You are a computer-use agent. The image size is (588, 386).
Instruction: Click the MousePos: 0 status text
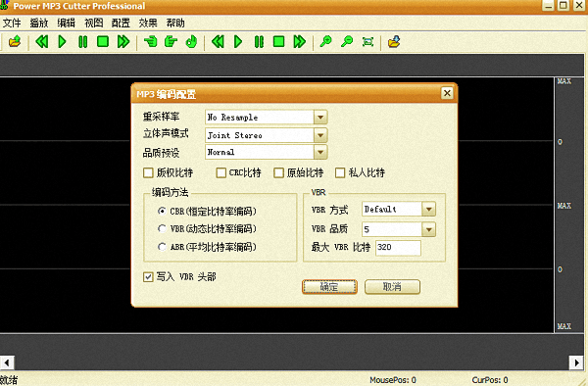(393, 380)
